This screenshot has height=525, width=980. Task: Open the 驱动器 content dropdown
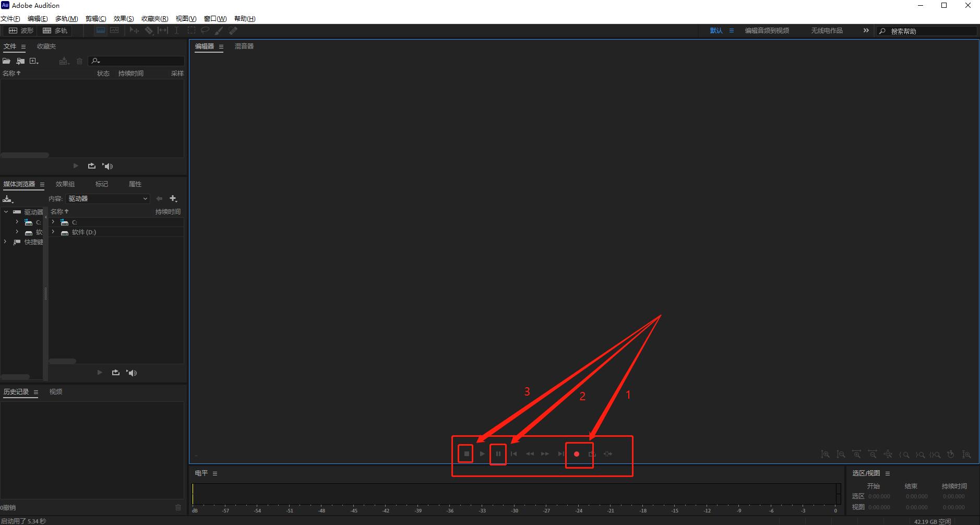[x=108, y=199]
